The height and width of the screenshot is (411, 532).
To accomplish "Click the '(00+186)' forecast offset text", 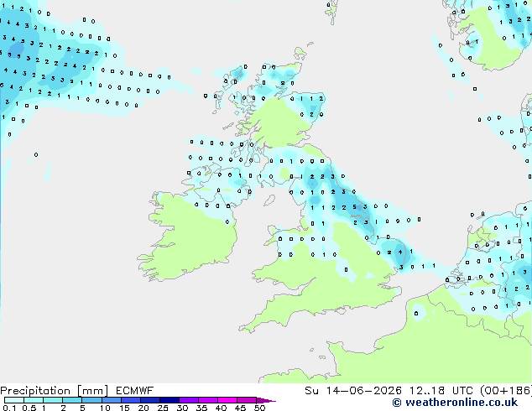I will [506, 391].
